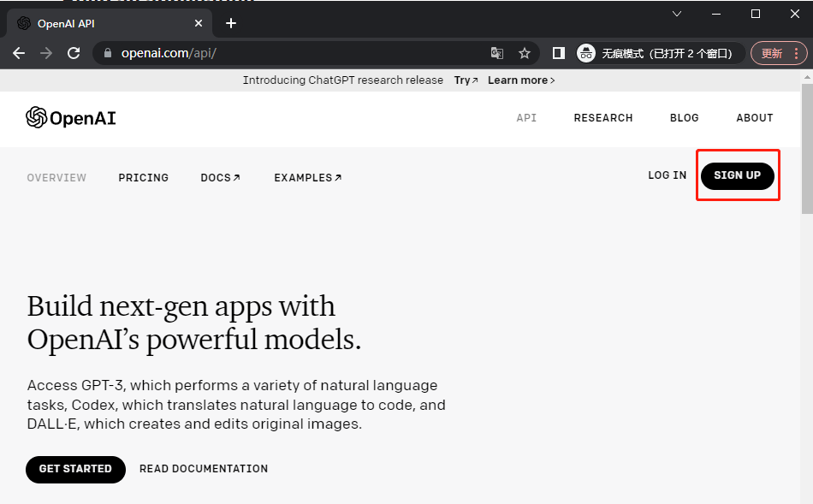Click the OpenAI logo in header
The height and width of the screenshot is (504, 813).
point(71,118)
